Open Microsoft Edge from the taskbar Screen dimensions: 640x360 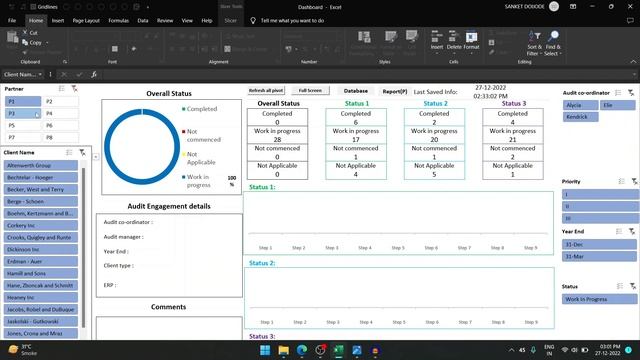(x=302, y=350)
